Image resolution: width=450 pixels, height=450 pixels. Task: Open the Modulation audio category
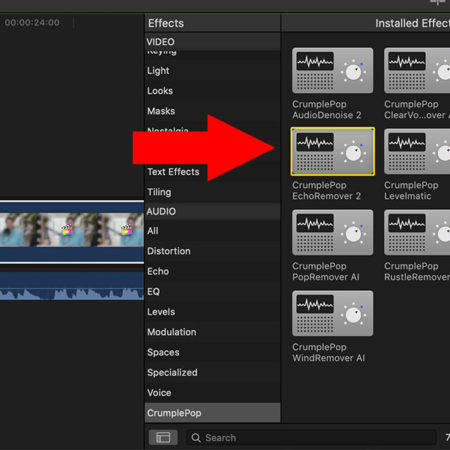[x=212, y=332]
